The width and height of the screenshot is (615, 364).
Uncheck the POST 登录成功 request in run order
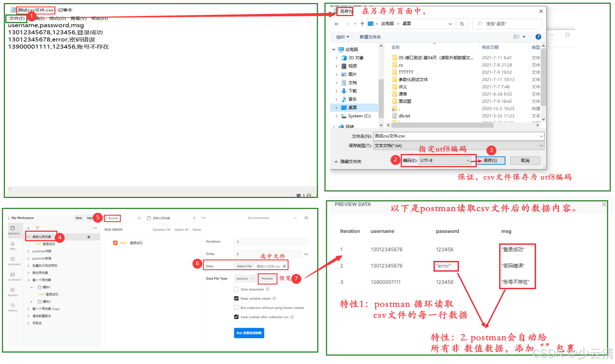click(x=115, y=243)
